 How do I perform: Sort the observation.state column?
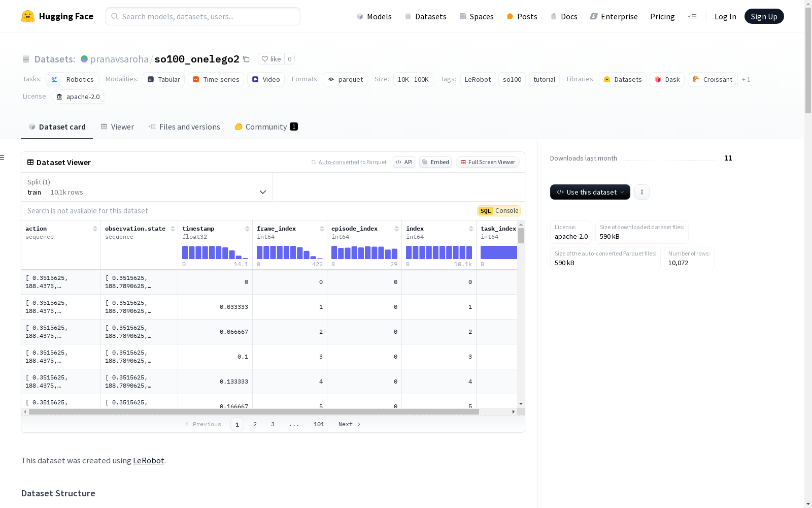click(x=173, y=229)
